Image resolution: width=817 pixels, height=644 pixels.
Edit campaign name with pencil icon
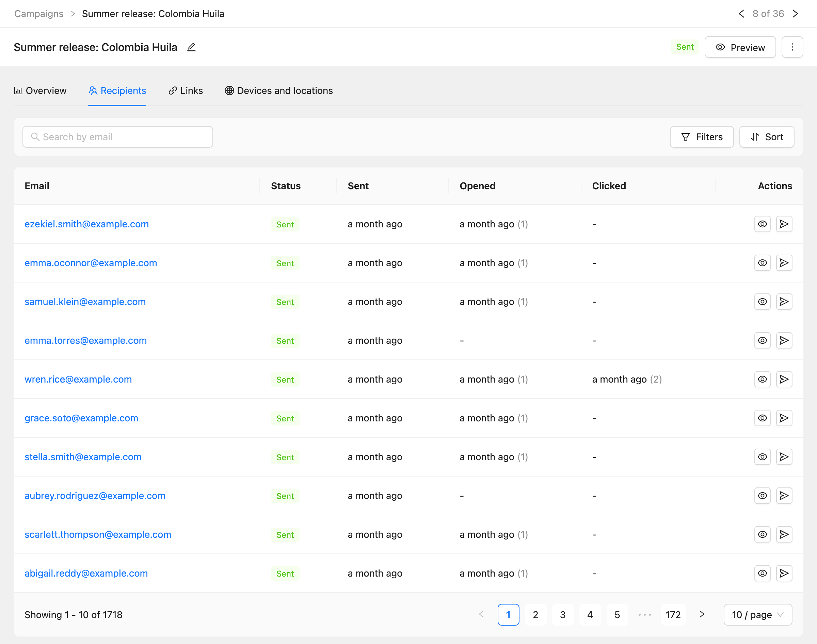point(192,47)
